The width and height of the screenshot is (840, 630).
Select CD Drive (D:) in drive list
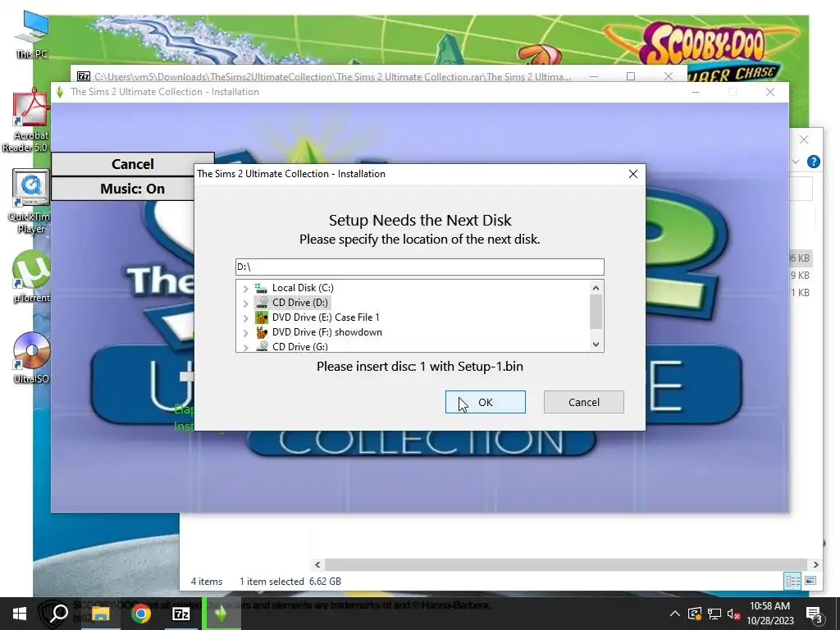point(300,303)
